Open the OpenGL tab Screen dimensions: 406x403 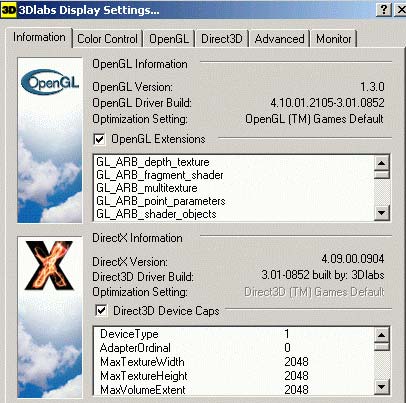tap(169, 39)
